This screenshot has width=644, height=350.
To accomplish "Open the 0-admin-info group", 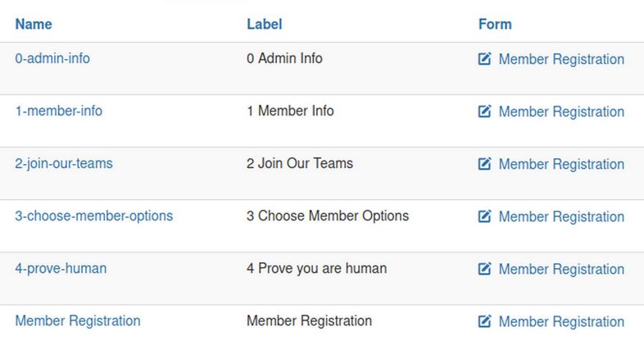I will coord(52,58).
